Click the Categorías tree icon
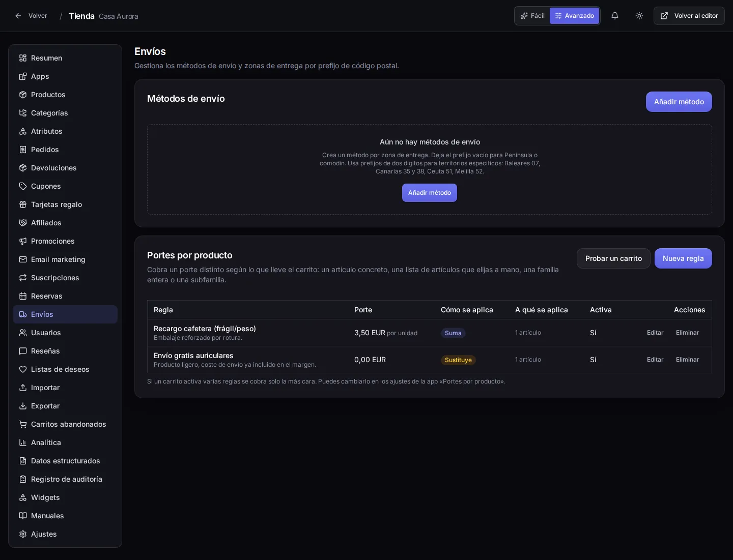Image resolution: width=733 pixels, height=560 pixels. pos(23,113)
